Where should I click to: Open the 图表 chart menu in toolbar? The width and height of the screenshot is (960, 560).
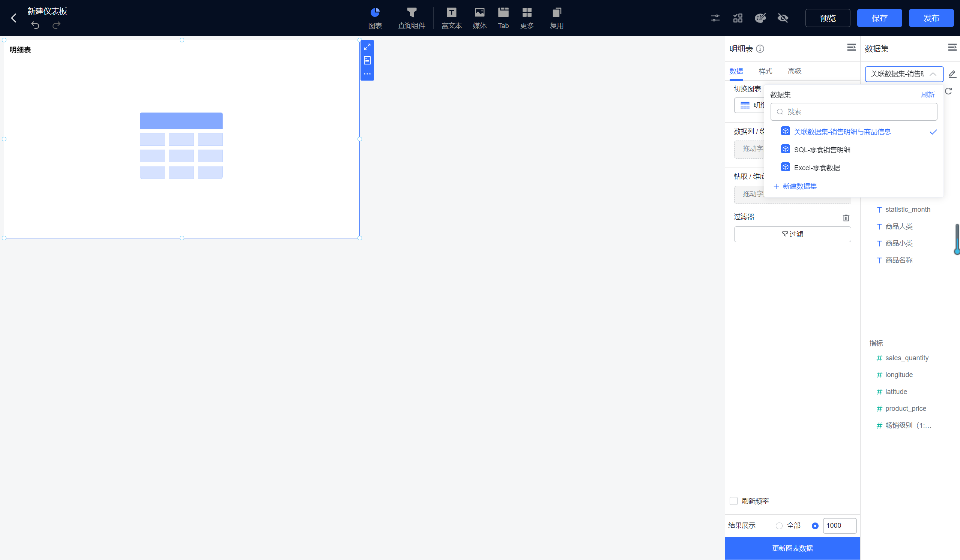pos(375,18)
